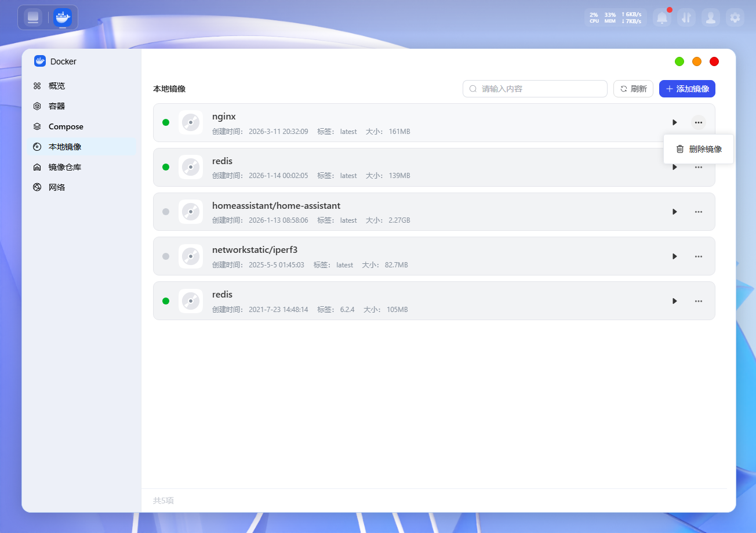The image size is (756, 533).
Task: Click the desktop icon in the top dock
Action: [x=33, y=17]
